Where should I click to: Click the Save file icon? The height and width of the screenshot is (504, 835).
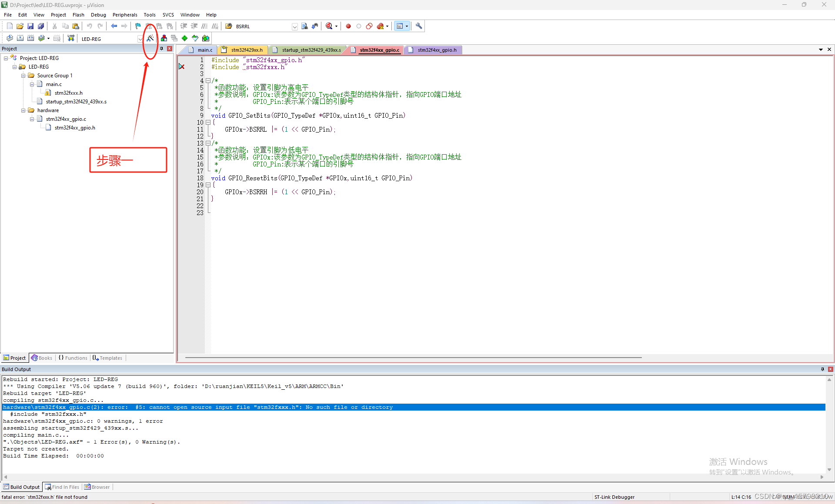(x=30, y=26)
